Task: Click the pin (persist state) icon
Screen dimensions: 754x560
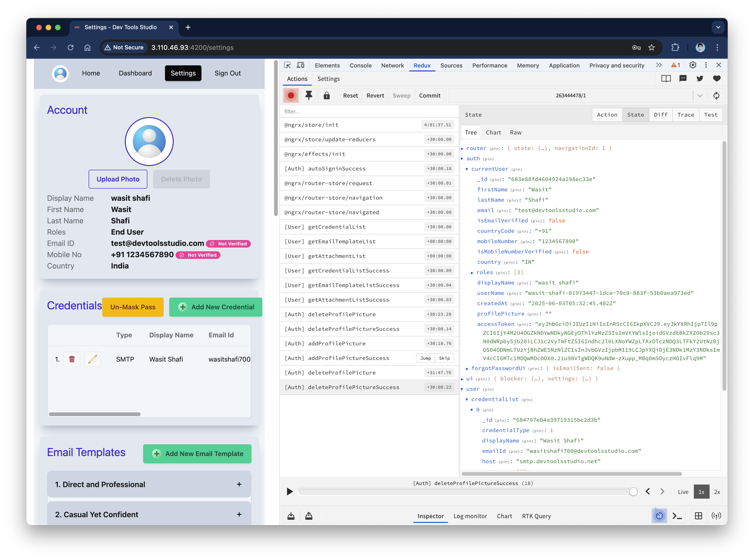Action: [308, 96]
